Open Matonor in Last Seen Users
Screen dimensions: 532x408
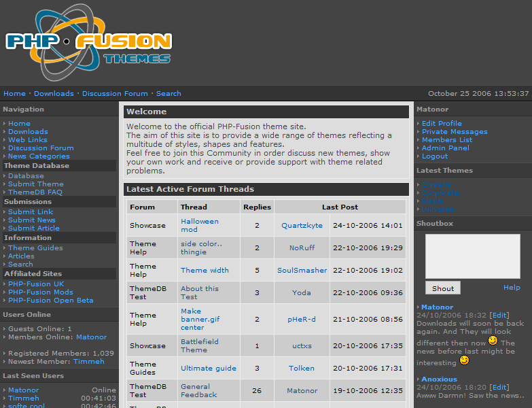pos(23,390)
